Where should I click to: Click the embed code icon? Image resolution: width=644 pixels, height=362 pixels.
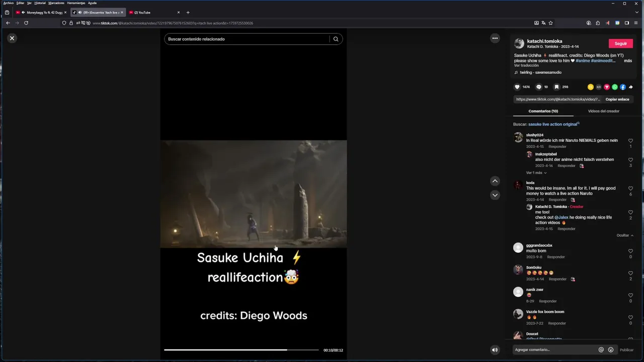click(599, 87)
